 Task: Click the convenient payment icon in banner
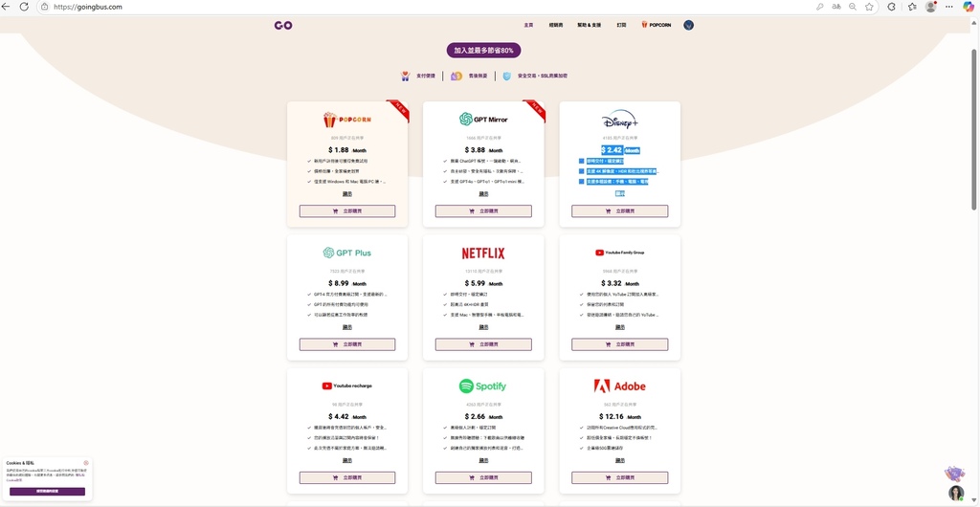[406, 77]
